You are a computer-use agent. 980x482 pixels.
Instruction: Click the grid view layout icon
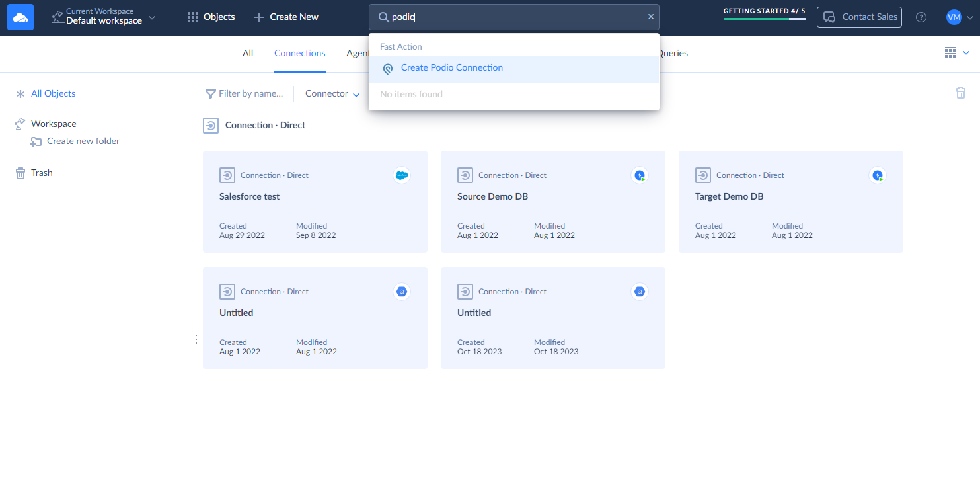pos(950,53)
